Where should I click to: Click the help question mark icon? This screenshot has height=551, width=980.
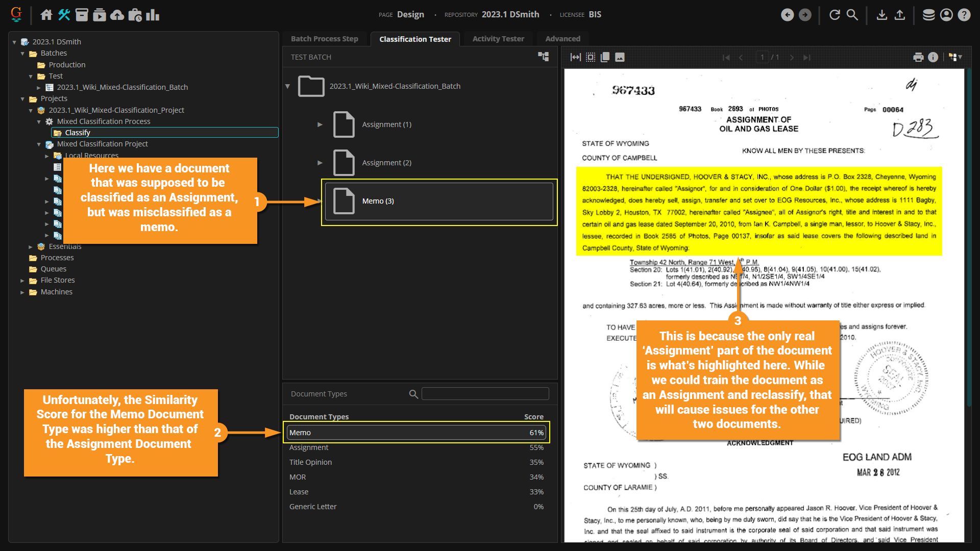964,15
